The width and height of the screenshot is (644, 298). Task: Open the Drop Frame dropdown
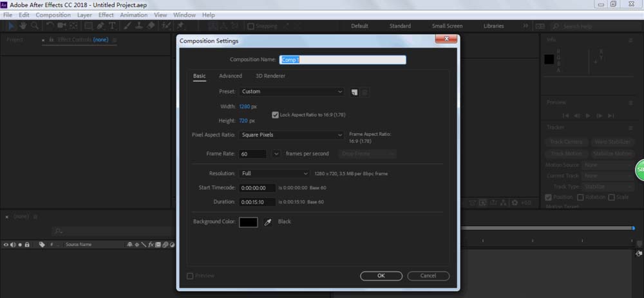click(x=368, y=154)
